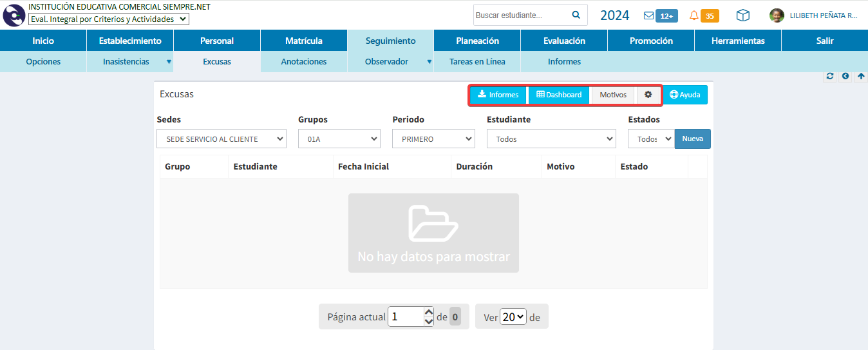This screenshot has width=868, height=350.
Task: Click the 35 notifications badge
Action: click(x=710, y=16)
